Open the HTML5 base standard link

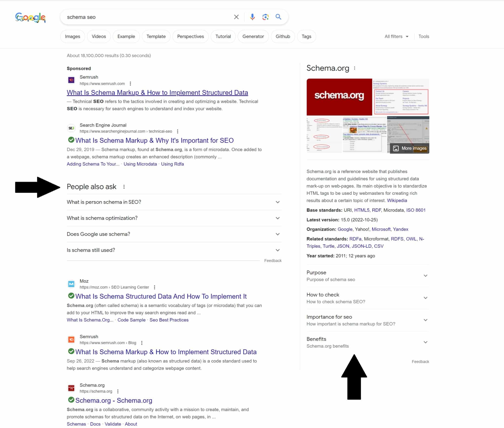362,210
